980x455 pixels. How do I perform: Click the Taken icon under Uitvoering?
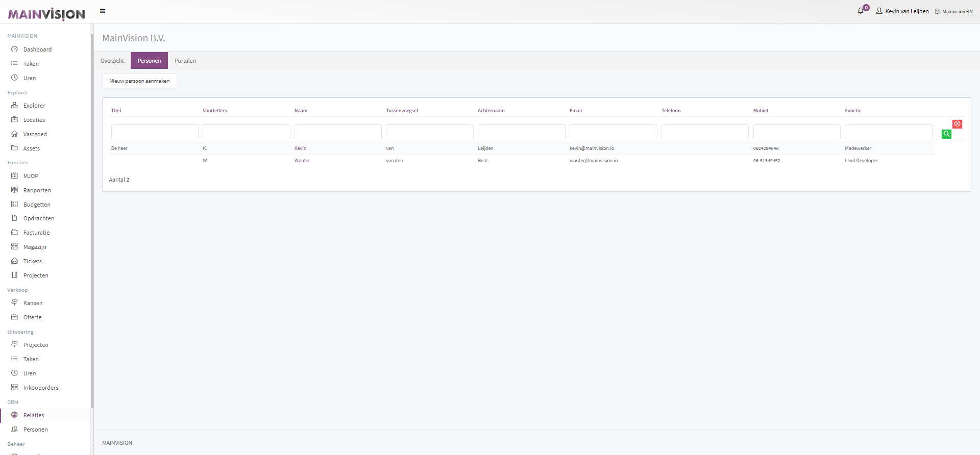click(x=14, y=359)
